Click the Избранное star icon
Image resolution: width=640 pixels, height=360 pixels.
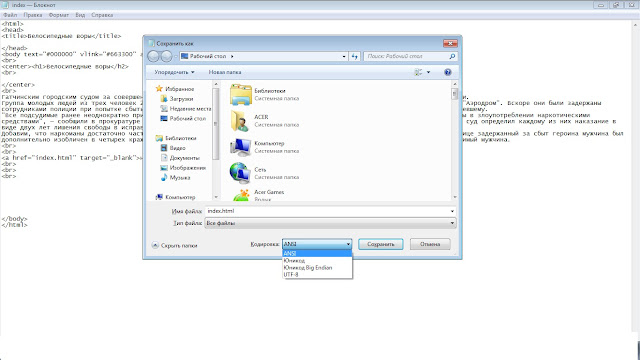point(159,89)
